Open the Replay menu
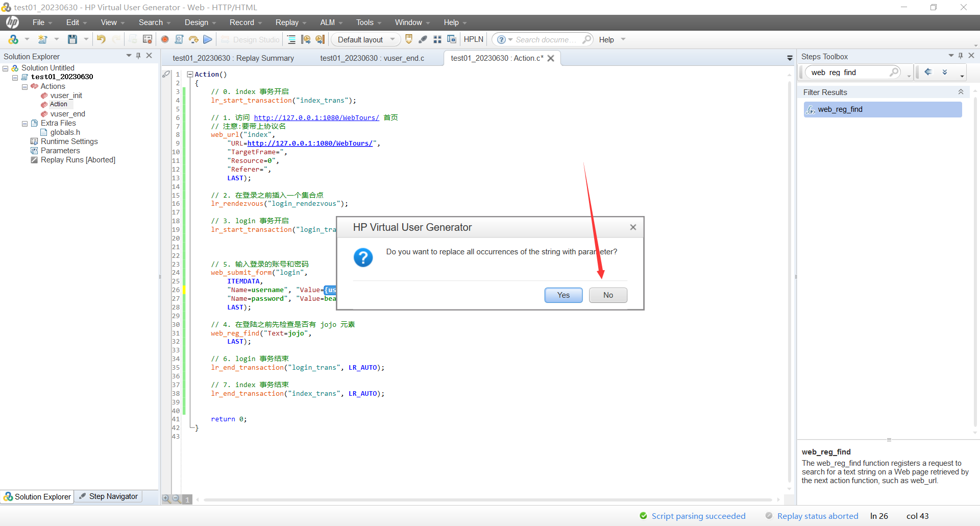 (x=291, y=22)
